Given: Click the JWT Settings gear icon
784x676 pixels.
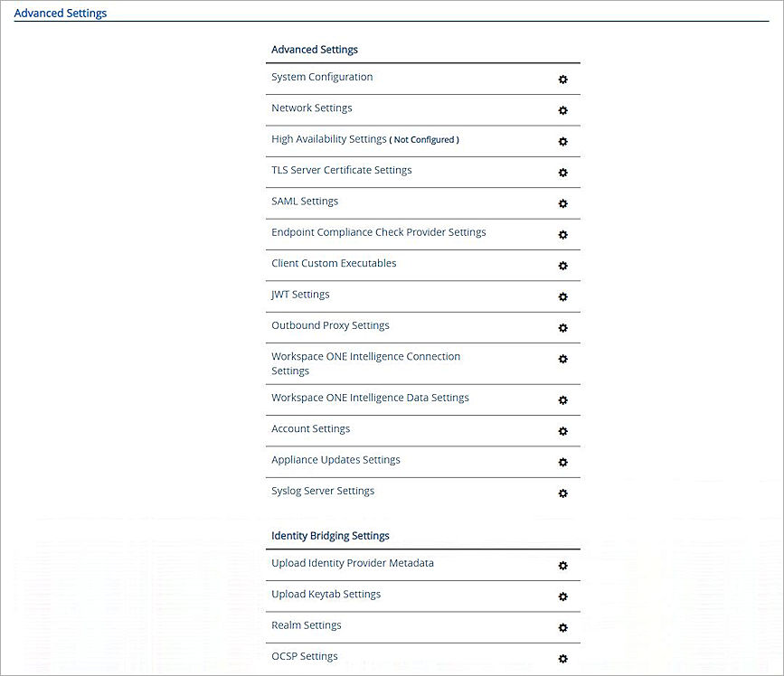Looking at the screenshot, I should [562, 296].
